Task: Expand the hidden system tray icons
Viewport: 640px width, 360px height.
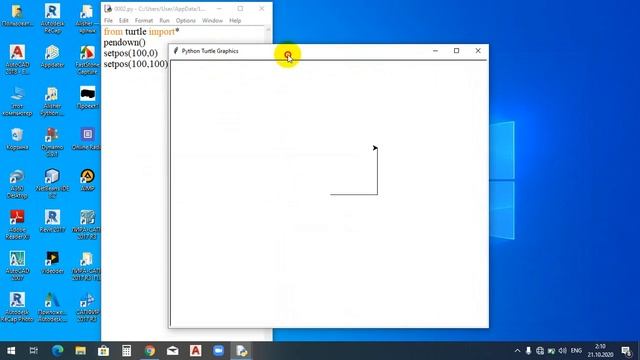Action: (x=517, y=351)
